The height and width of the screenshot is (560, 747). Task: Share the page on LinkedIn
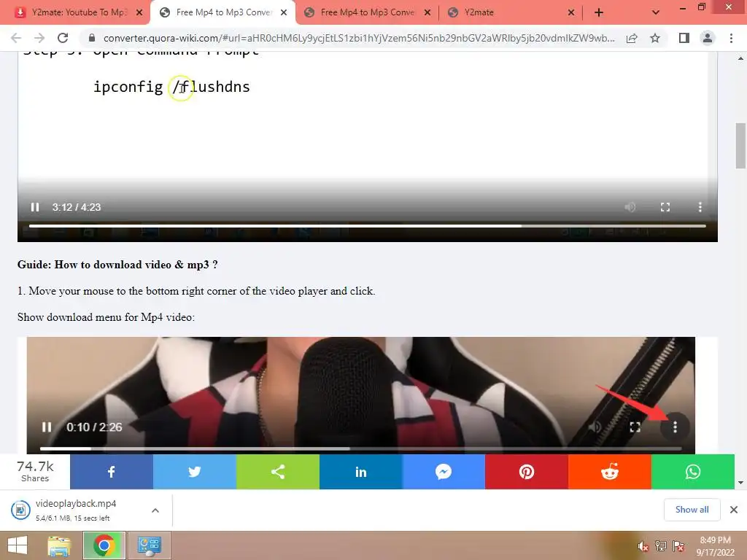[x=360, y=472]
